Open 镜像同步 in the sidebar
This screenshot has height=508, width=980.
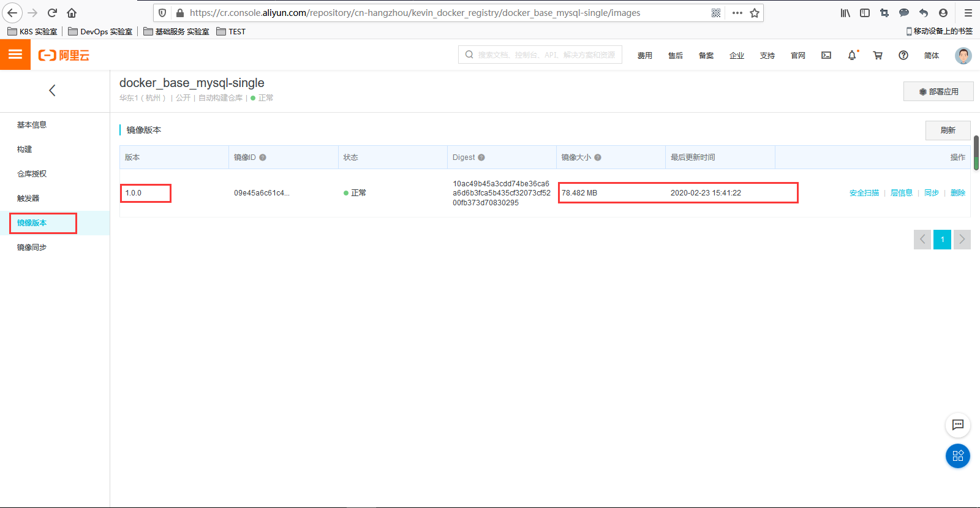32,248
